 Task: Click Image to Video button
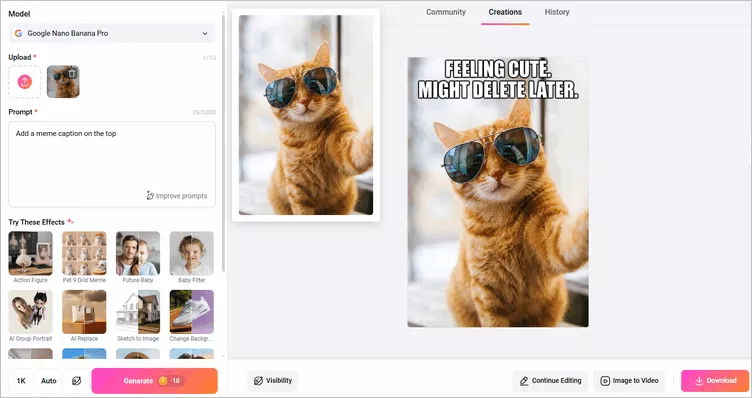click(x=629, y=381)
